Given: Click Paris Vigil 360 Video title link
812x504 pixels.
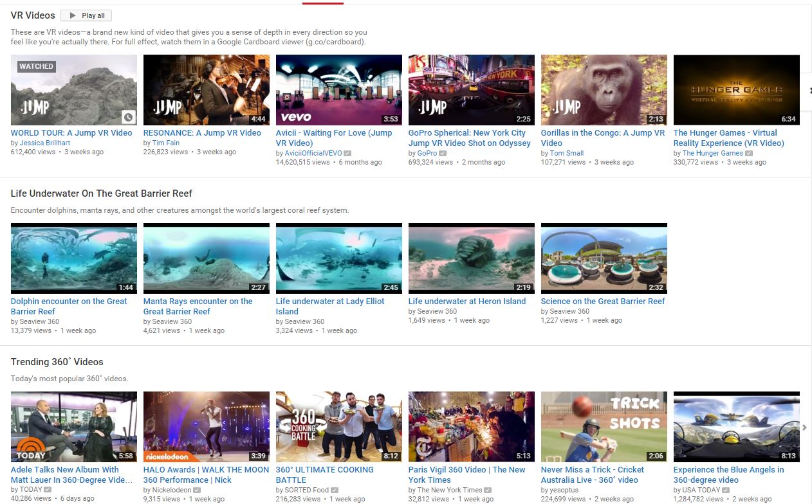Looking at the screenshot, I should pyautogui.click(x=467, y=475).
